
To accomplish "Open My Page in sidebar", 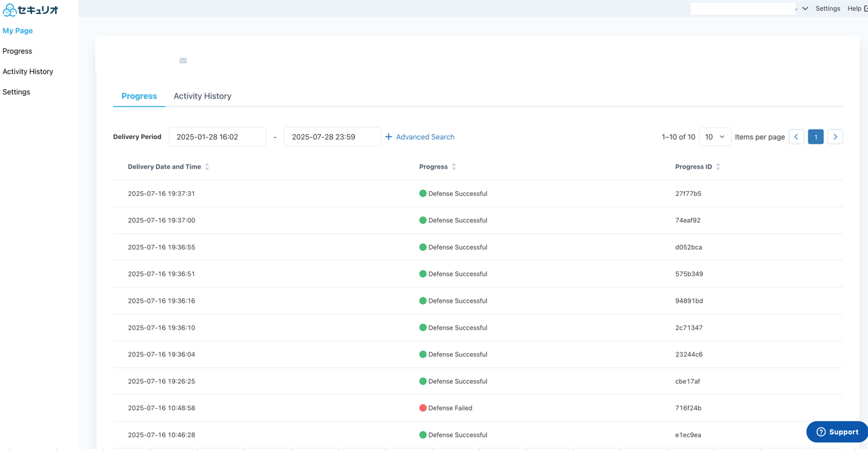I will pos(17,31).
